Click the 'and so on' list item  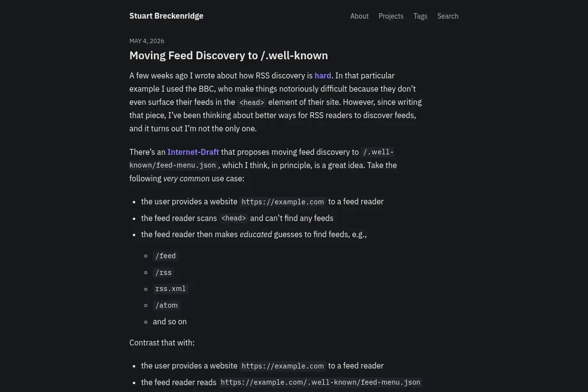point(170,321)
